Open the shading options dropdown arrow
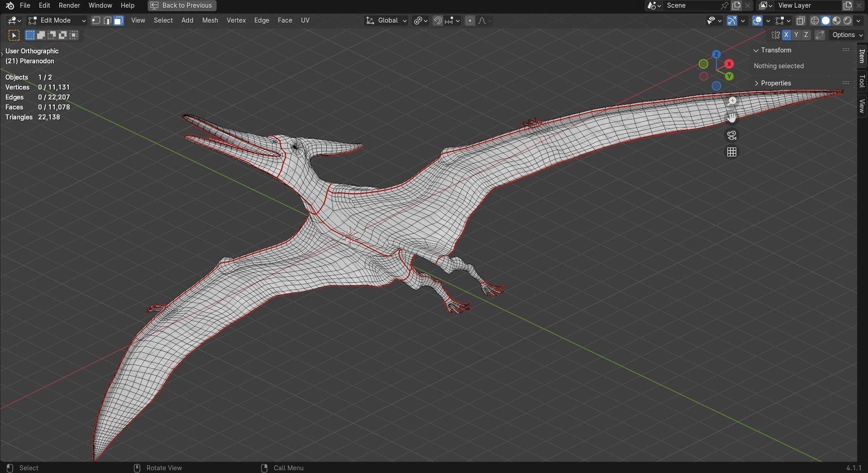 point(858,20)
